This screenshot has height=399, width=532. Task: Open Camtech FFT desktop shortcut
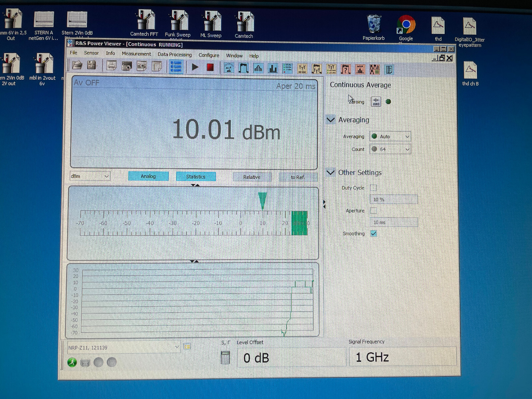pos(144,23)
